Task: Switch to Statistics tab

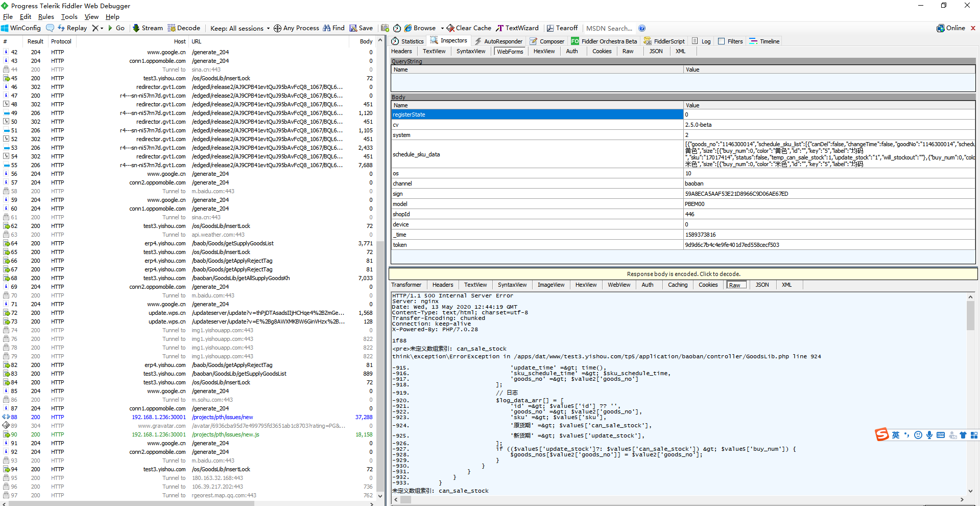Action: point(408,41)
